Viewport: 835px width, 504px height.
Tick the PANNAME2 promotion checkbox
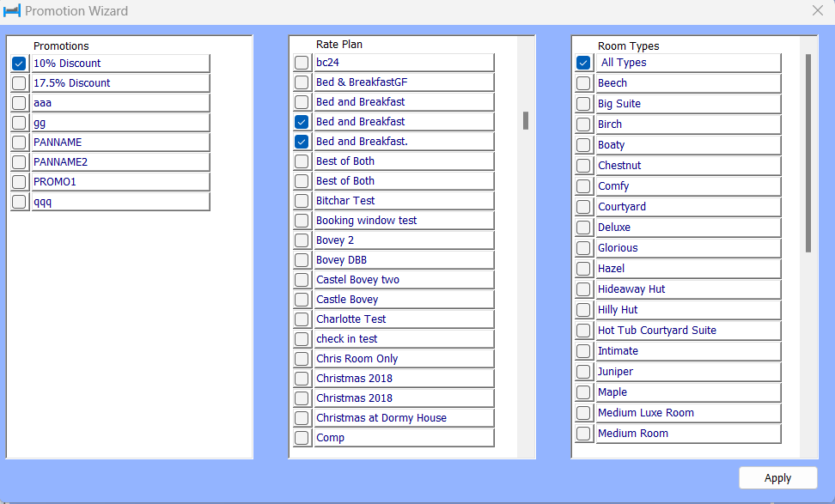point(19,162)
